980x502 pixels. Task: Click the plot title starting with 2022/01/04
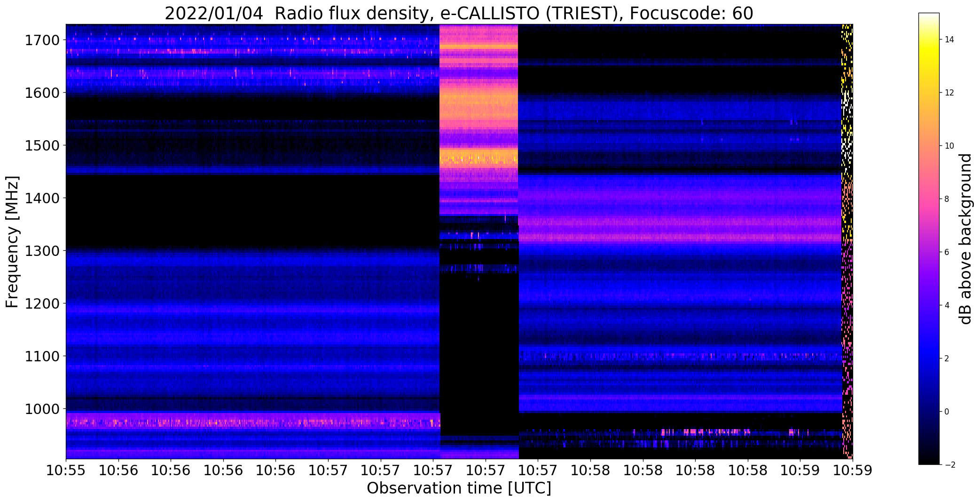tap(459, 13)
